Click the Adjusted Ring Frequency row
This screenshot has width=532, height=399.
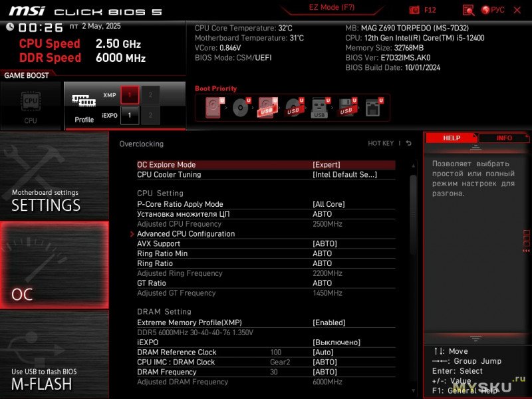click(x=266, y=273)
